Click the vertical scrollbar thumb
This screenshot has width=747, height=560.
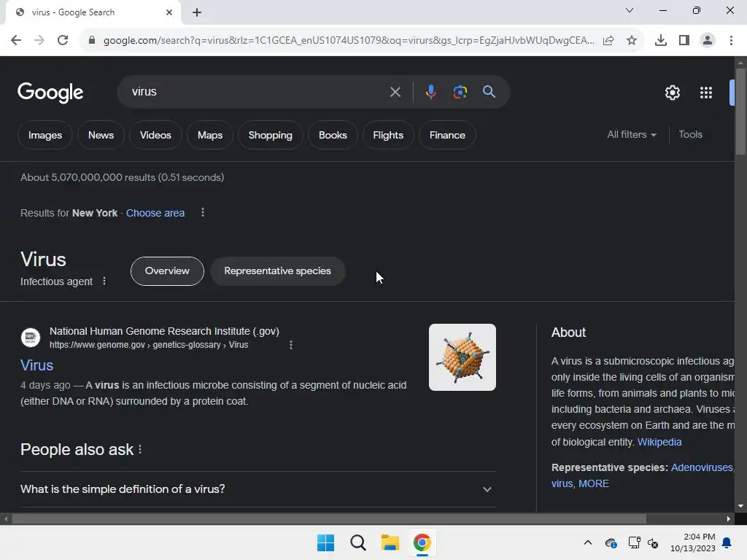click(740, 112)
